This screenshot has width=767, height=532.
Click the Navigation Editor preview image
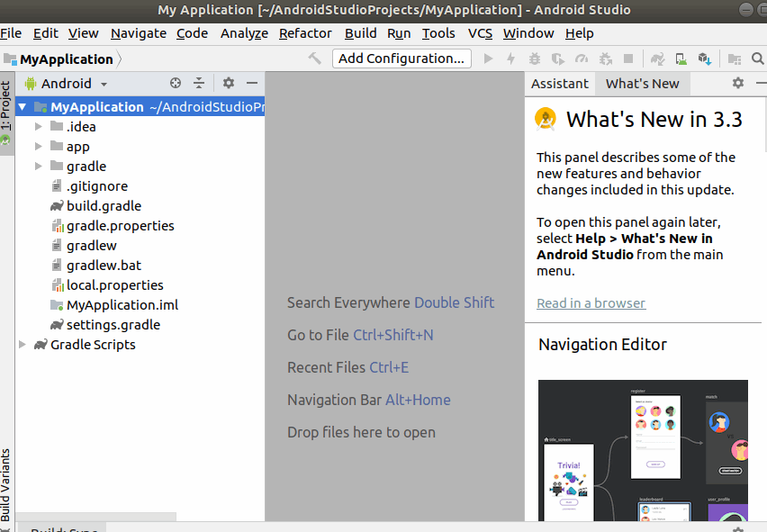(x=643, y=450)
